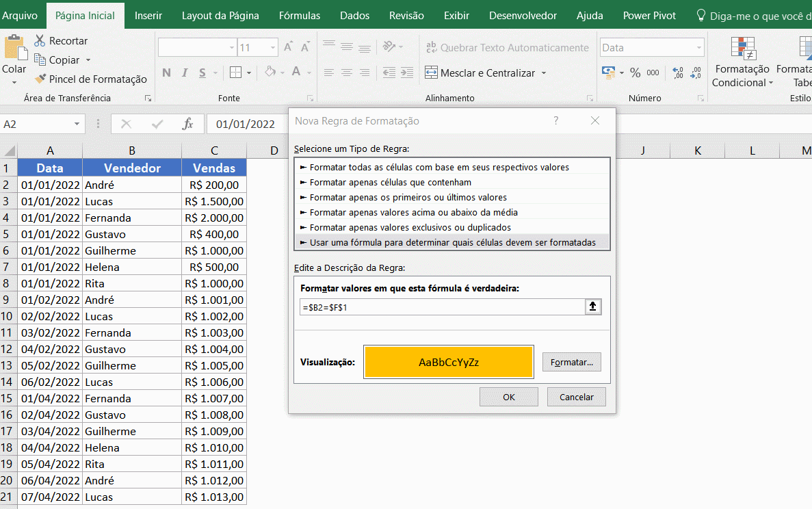Click the Recortar scissors icon

(x=40, y=41)
